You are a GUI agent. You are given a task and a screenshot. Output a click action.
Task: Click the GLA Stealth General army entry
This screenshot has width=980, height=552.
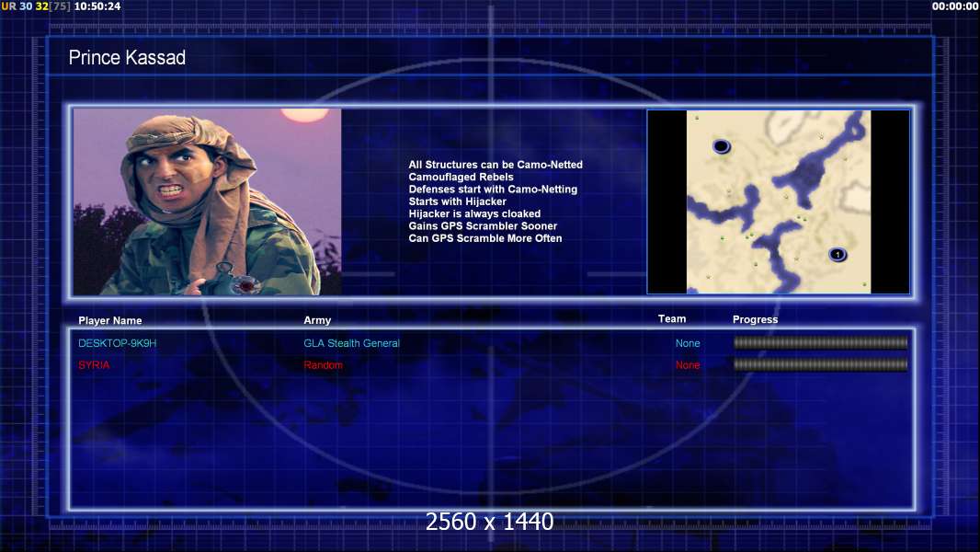click(x=351, y=343)
